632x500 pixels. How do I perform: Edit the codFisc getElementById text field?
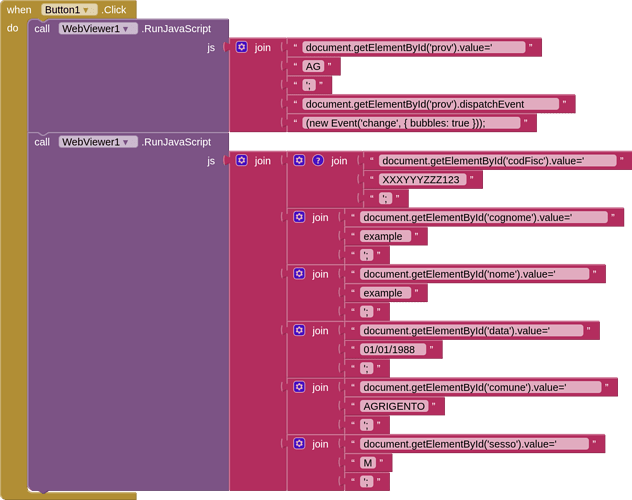tap(498, 160)
